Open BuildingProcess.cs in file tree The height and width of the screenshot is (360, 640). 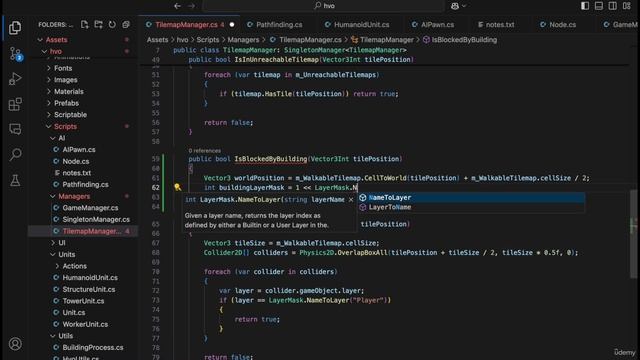[93, 348]
